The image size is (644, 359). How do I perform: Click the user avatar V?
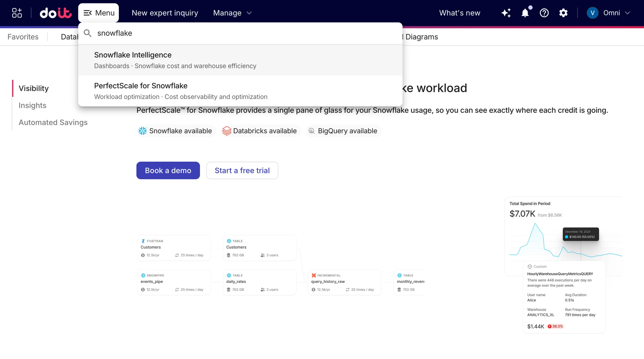[x=592, y=13]
